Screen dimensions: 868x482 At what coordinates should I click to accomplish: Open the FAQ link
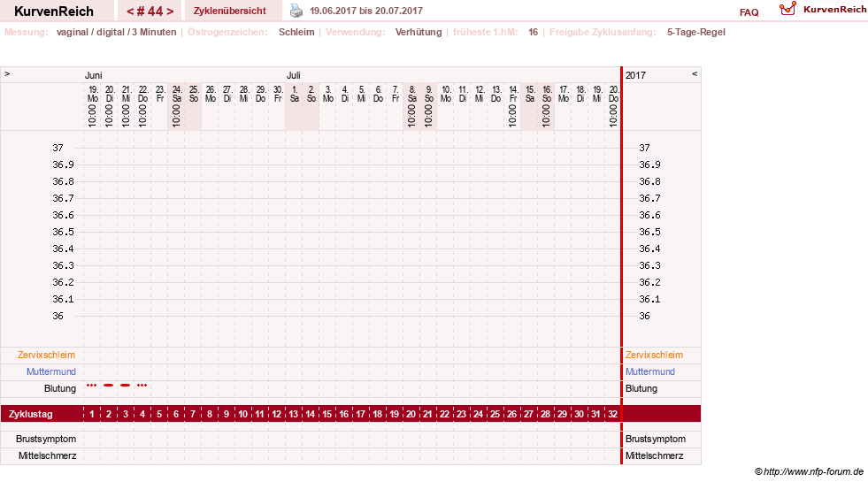749,12
